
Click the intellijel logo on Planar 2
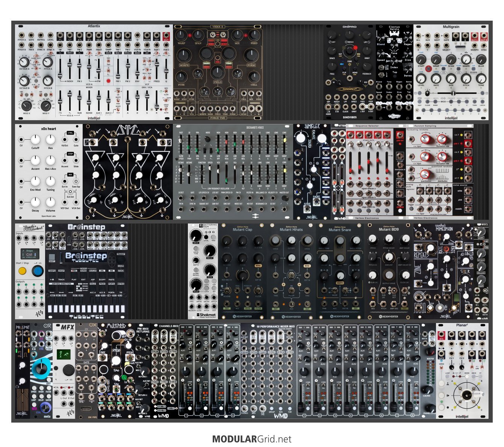(x=462, y=416)
